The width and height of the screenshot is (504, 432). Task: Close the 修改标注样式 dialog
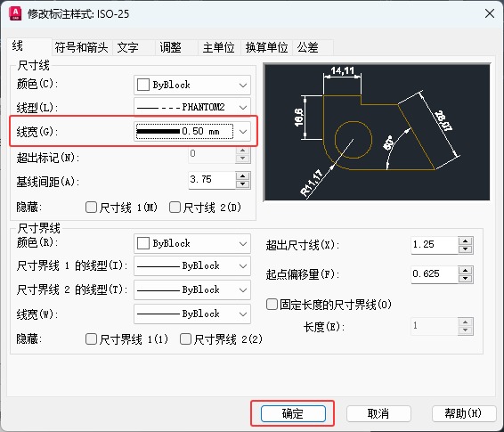coord(490,13)
